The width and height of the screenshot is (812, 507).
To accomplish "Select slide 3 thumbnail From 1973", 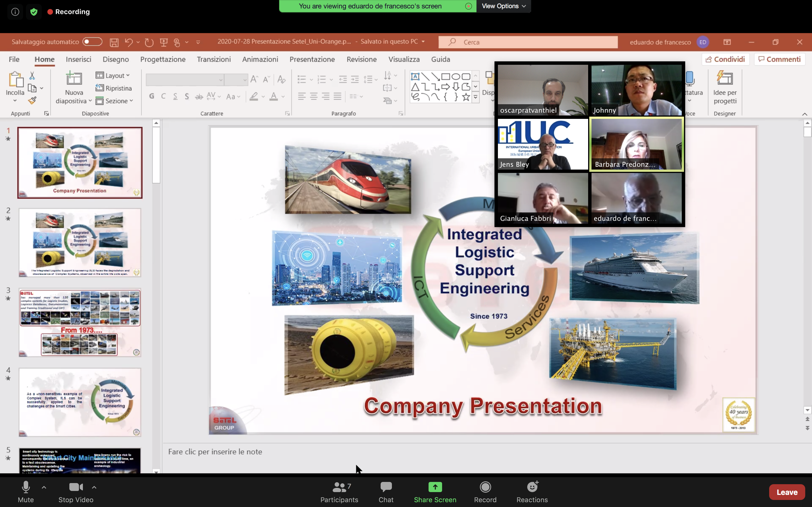I will point(80,322).
